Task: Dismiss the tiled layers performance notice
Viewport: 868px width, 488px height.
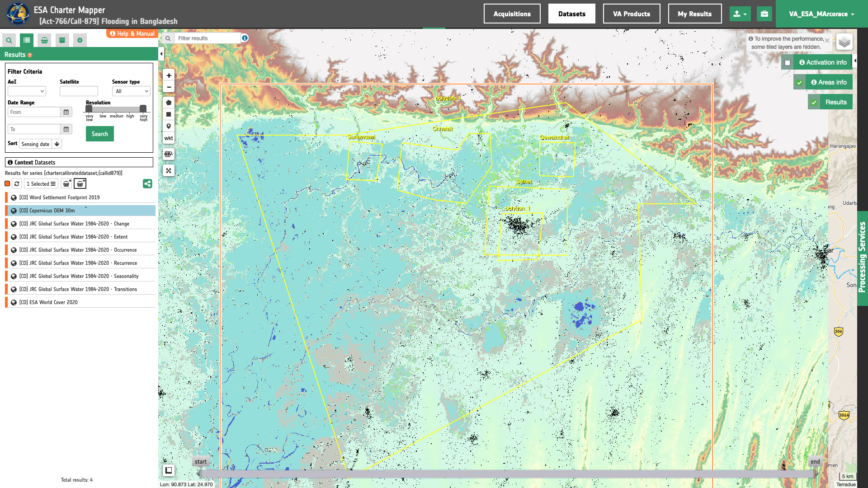Action: pyautogui.click(x=827, y=40)
